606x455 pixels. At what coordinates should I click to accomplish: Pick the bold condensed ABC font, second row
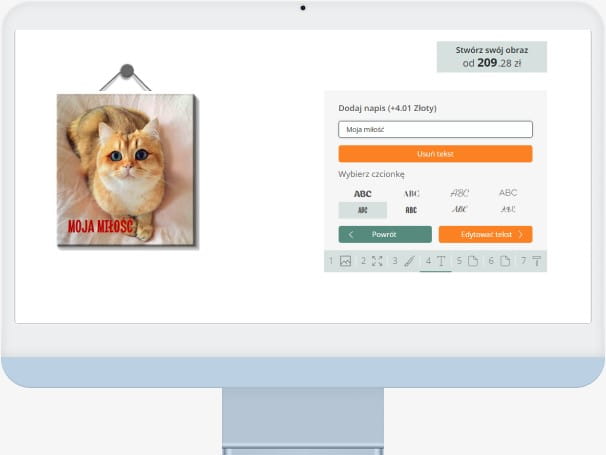(x=411, y=210)
